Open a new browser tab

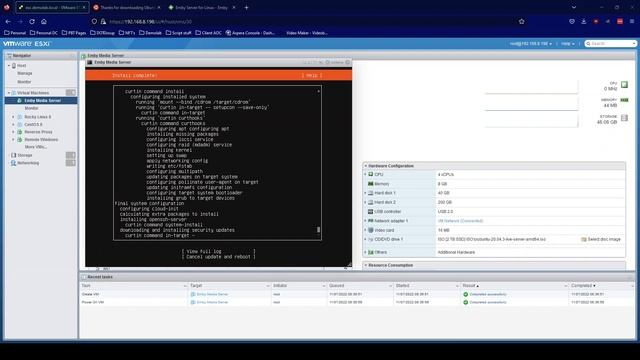click(246, 7)
